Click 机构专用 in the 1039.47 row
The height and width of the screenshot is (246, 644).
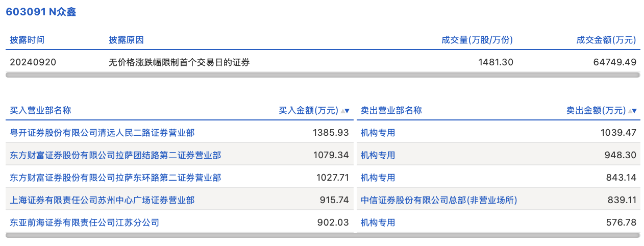pos(378,133)
